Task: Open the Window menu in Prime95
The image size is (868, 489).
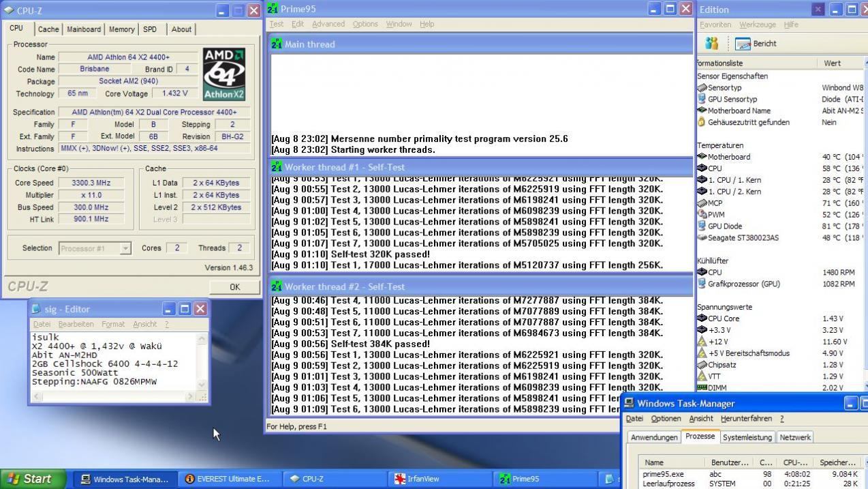Action: pos(399,24)
